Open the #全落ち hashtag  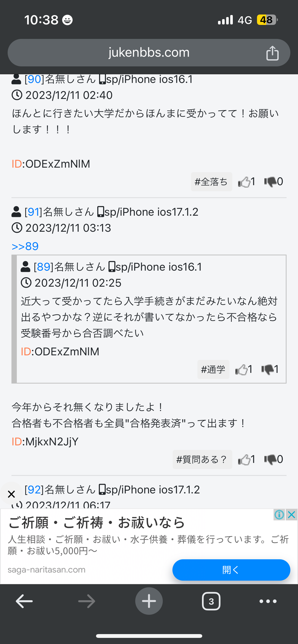coord(211,182)
